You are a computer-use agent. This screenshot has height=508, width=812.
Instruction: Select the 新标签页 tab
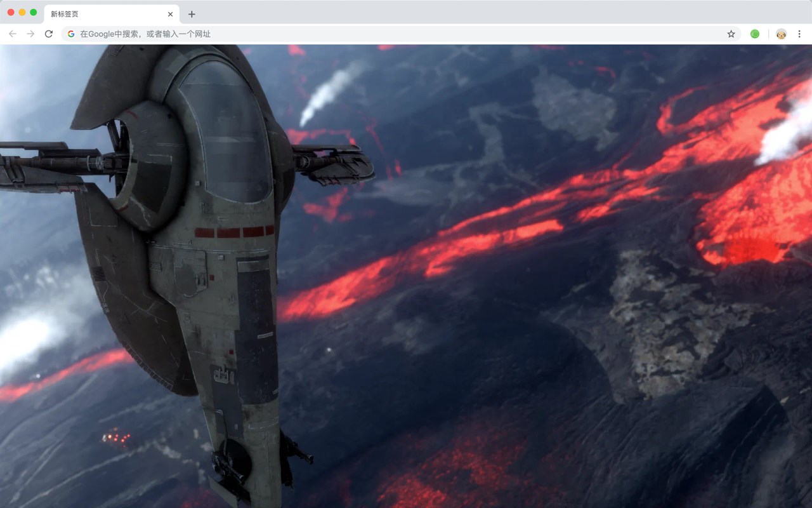tap(112, 14)
